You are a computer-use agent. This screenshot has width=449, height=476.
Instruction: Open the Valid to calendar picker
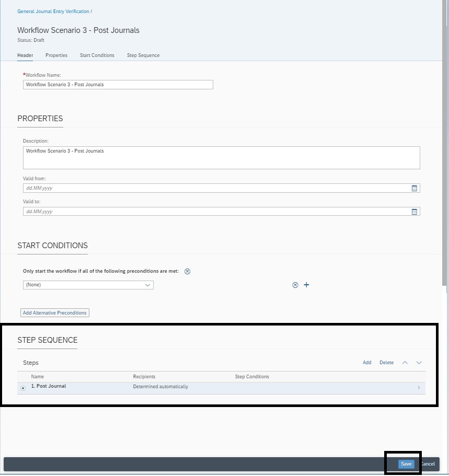click(x=414, y=212)
